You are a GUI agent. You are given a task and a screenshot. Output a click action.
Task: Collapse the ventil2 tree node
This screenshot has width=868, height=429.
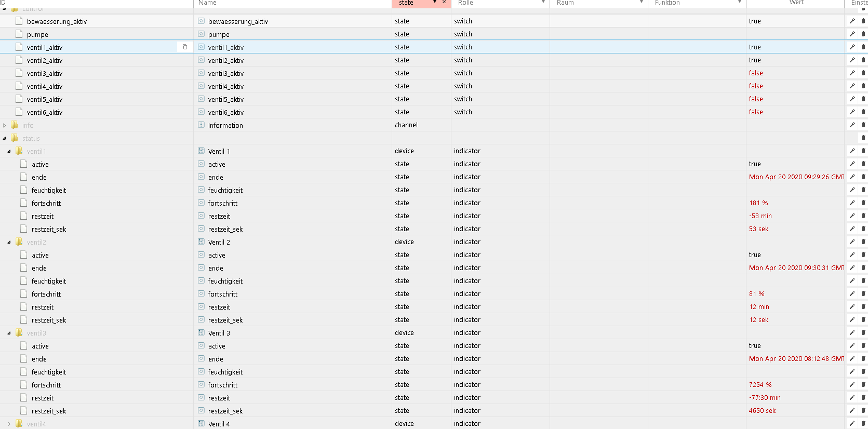(x=9, y=242)
